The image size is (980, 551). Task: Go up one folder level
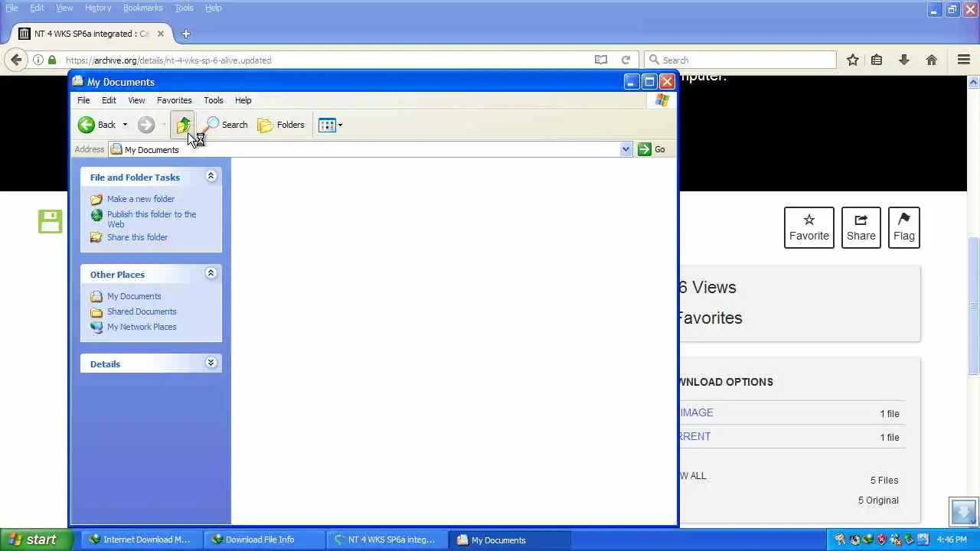click(183, 125)
